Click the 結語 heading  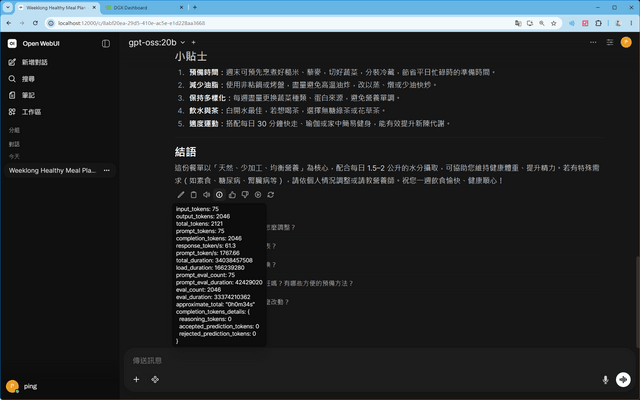(185, 152)
